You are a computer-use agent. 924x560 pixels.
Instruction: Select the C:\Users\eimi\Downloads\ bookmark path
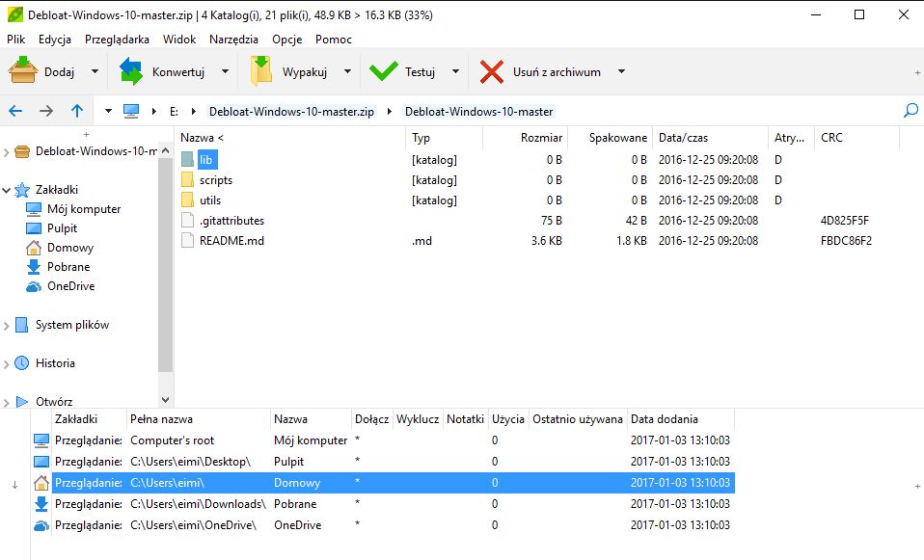pyautogui.click(x=198, y=504)
